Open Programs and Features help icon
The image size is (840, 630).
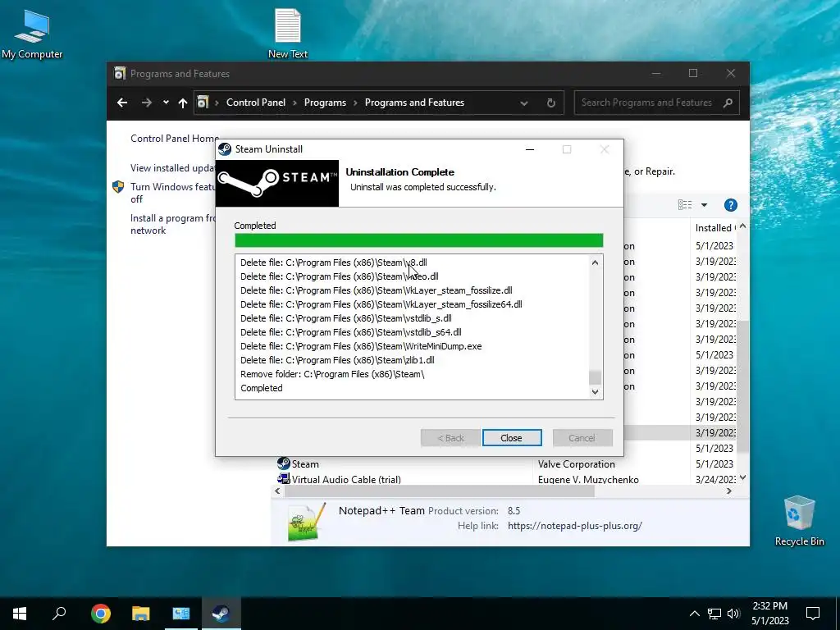tap(730, 204)
